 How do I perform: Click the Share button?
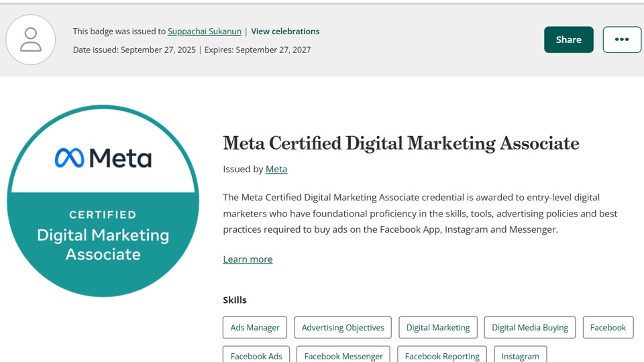[x=568, y=40]
